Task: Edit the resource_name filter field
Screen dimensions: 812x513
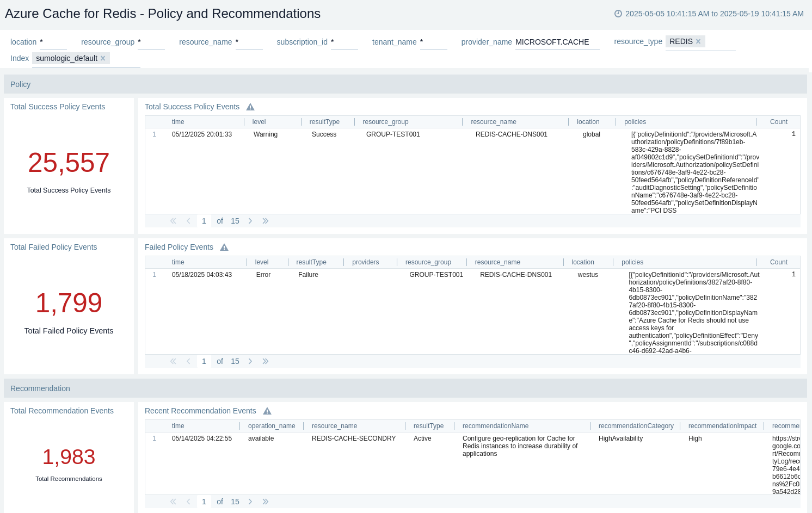Action: (249, 42)
